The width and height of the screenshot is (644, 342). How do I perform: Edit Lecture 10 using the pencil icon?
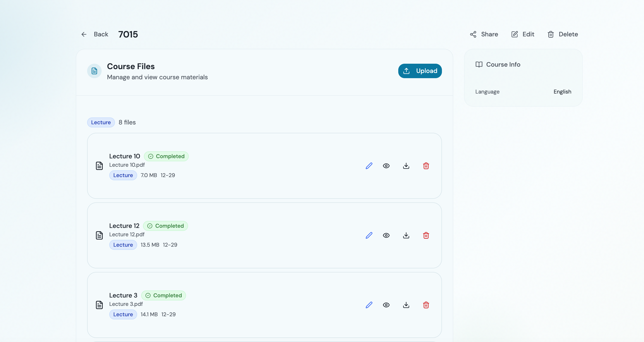369,166
